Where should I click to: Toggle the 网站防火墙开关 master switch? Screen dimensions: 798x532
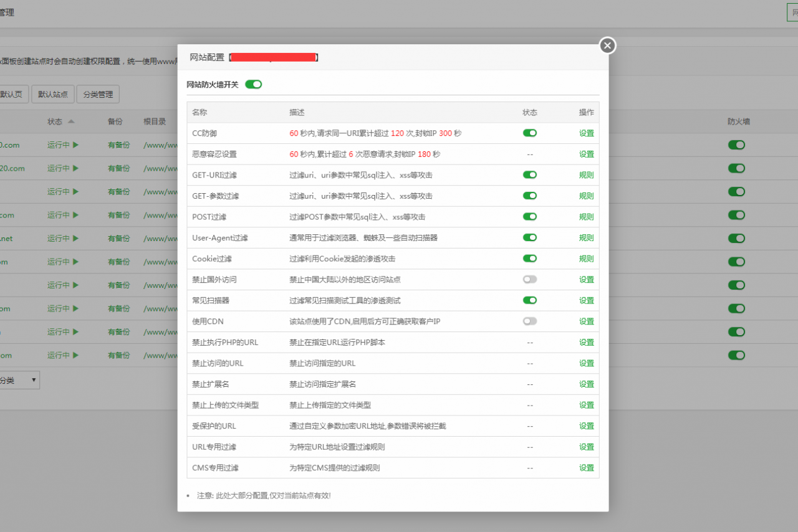click(x=253, y=84)
